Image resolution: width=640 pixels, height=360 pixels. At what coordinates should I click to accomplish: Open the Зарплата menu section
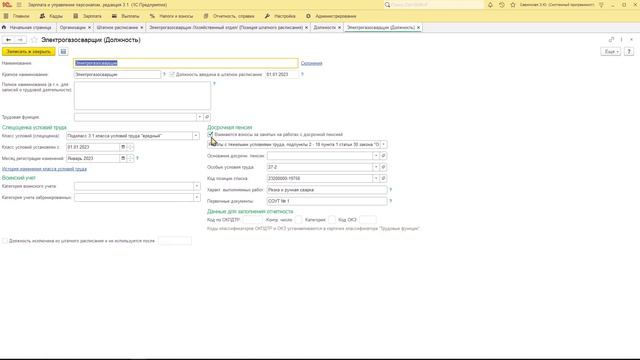tap(87, 16)
